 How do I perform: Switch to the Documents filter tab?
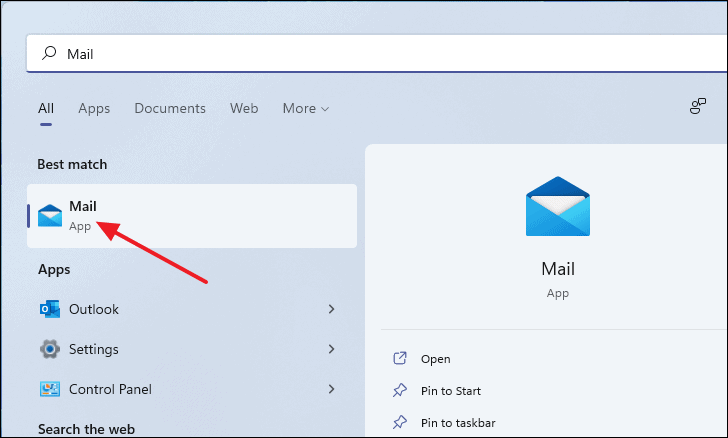tap(170, 108)
